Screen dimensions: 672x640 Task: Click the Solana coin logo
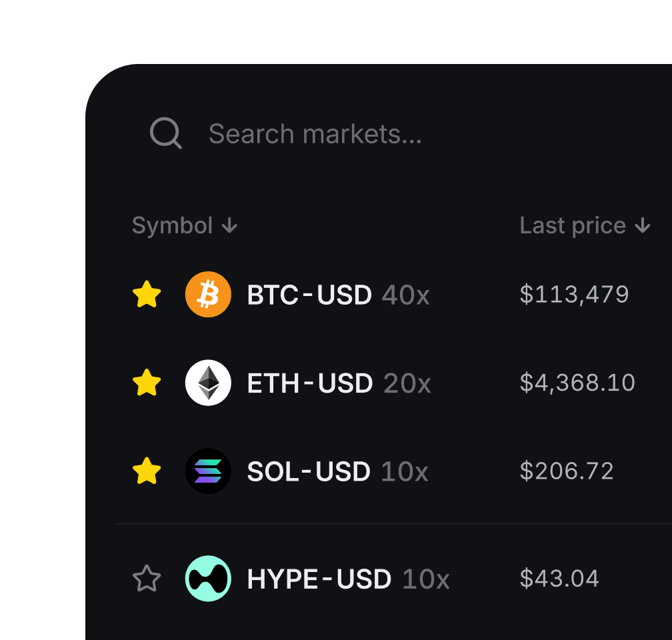coord(207,471)
